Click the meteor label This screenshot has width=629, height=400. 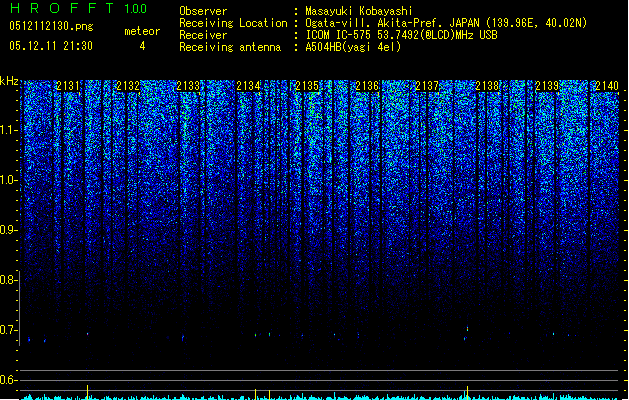[142, 31]
